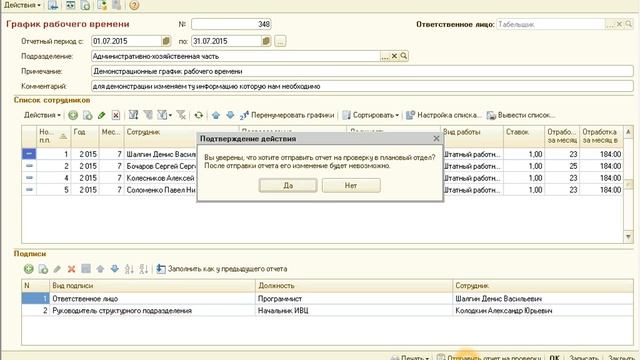640x360 pixels.
Task: Select signature row Ответственное лицо
Action: click(x=327, y=299)
